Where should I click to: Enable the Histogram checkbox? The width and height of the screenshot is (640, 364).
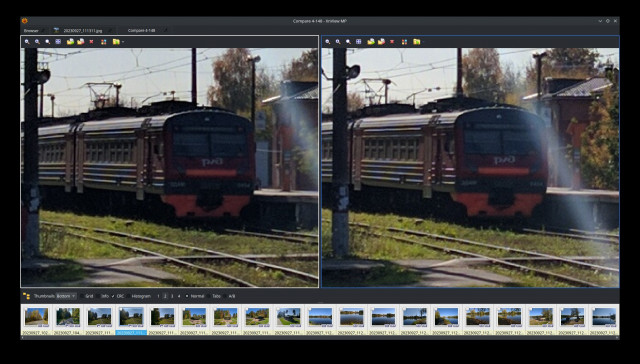coord(139,296)
